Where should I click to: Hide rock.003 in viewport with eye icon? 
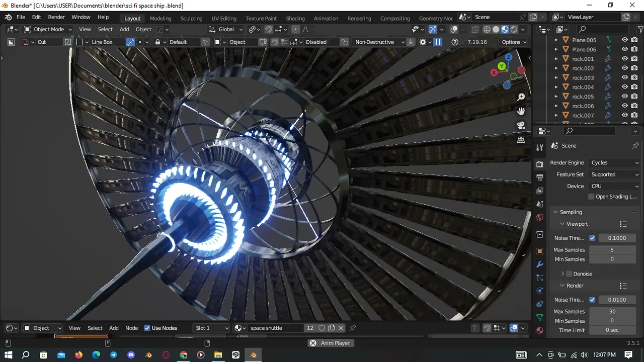[624, 77]
